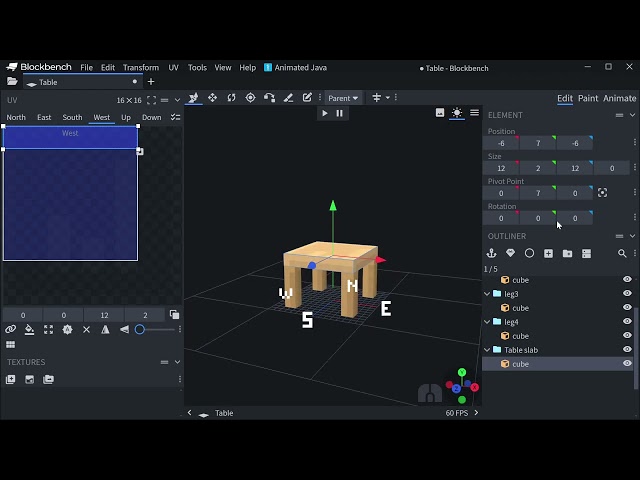Viewport: 640px width, 480px height.
Task: Click the UV paint bucket fill icon
Action: point(29,329)
